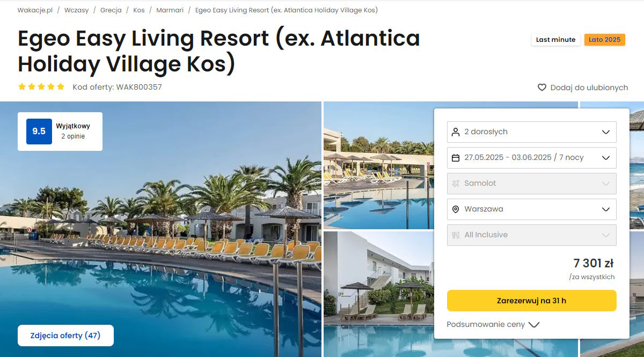The height and width of the screenshot is (357, 644).
Task: Open the Kos breadcrumb link
Action: point(138,10)
